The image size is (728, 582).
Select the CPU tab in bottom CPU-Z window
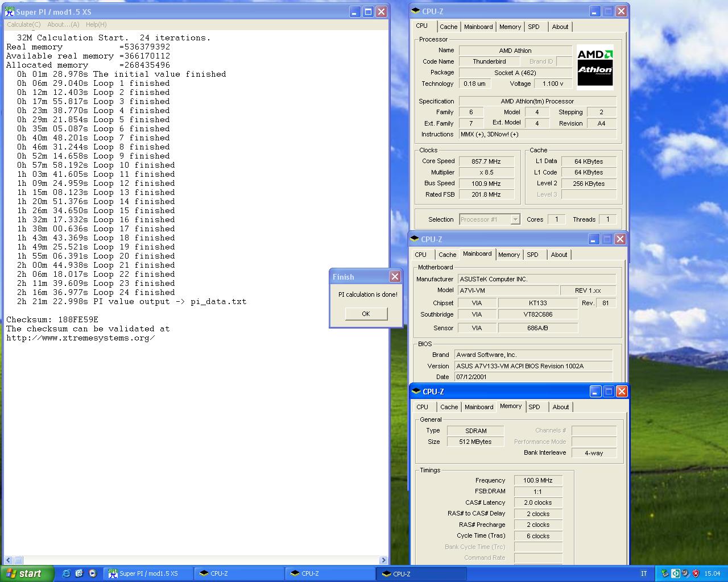point(422,407)
